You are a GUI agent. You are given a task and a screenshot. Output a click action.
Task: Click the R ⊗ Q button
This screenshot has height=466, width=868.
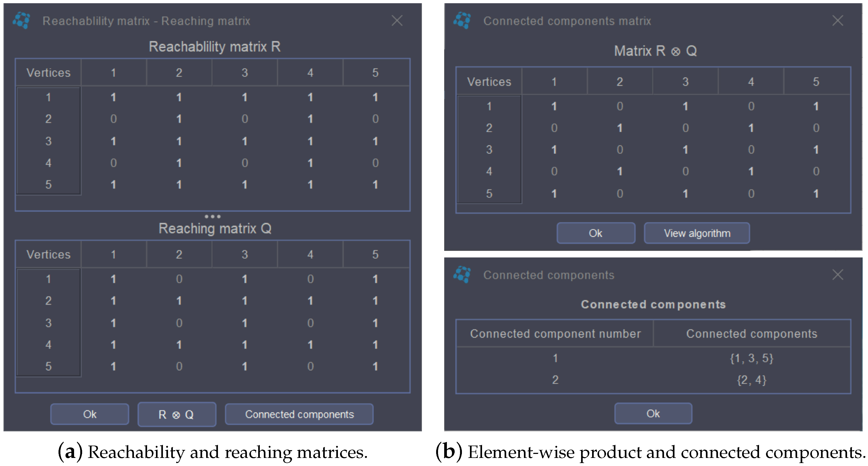(x=177, y=414)
